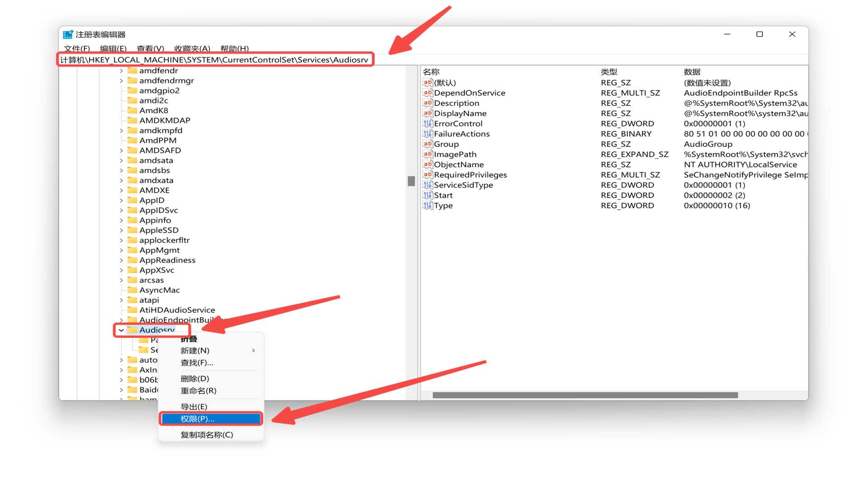Select the AmdK8 folder icon

point(132,110)
